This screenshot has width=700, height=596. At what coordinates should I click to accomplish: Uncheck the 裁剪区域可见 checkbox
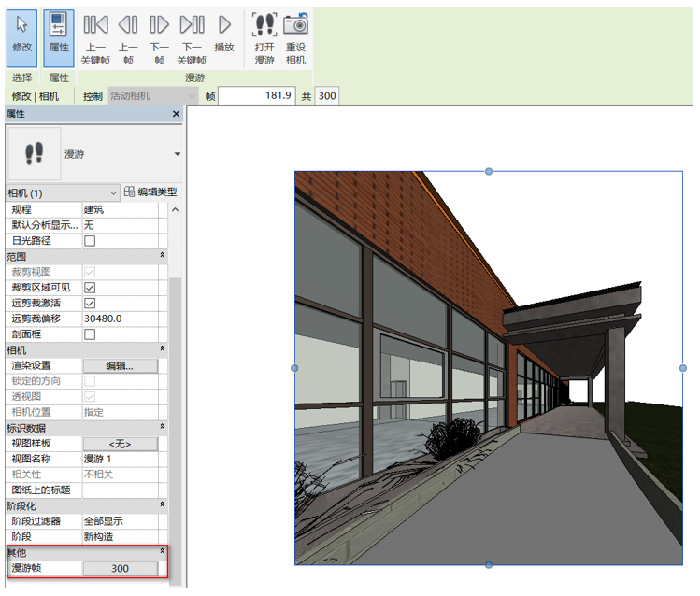pyautogui.click(x=91, y=288)
